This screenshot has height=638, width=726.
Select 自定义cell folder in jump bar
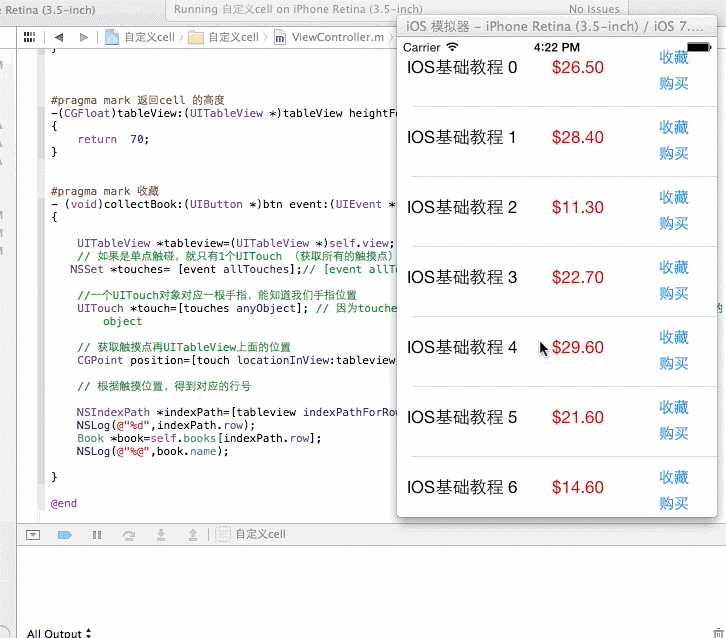(224, 37)
